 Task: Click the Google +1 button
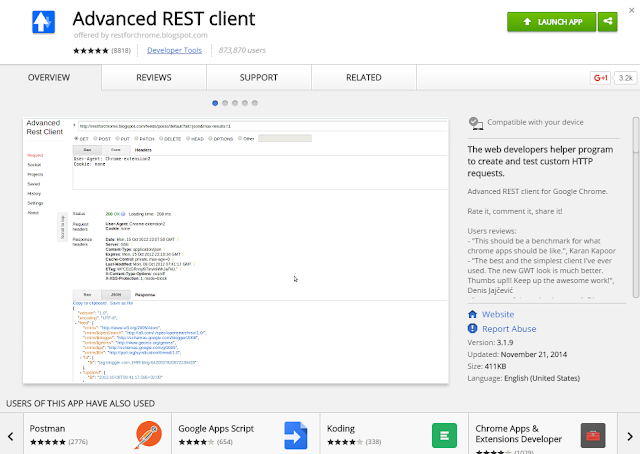600,77
